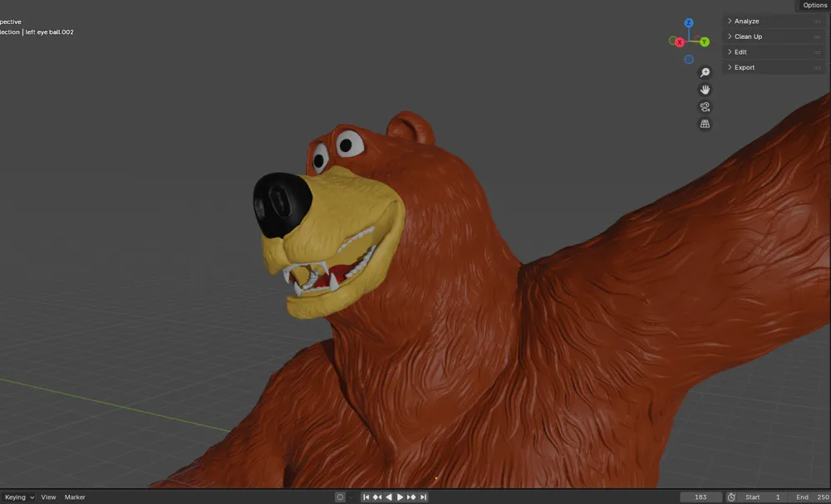This screenshot has width=831, height=504.
Task: Click the blue Z axis gizmo
Action: pos(689,22)
